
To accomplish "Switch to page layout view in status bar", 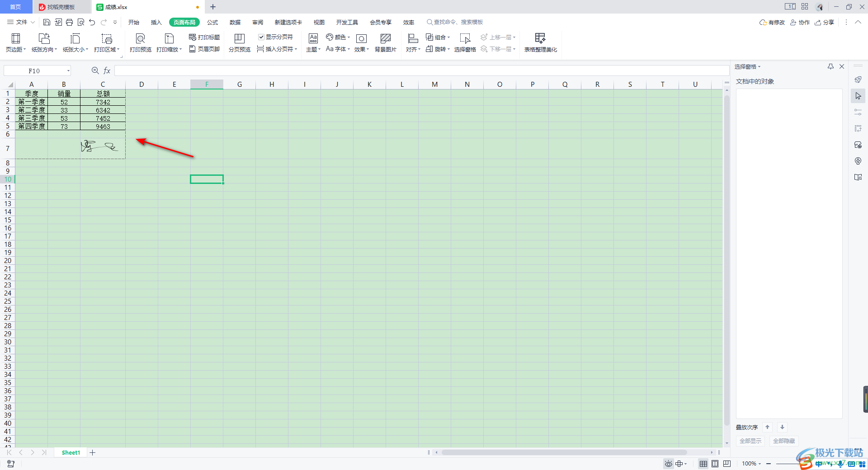I will tap(715, 464).
